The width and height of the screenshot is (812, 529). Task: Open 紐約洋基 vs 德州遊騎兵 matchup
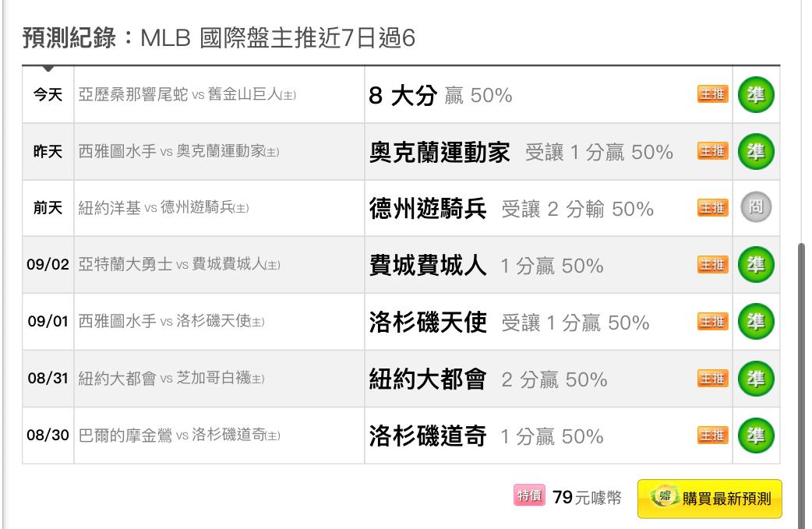164,207
